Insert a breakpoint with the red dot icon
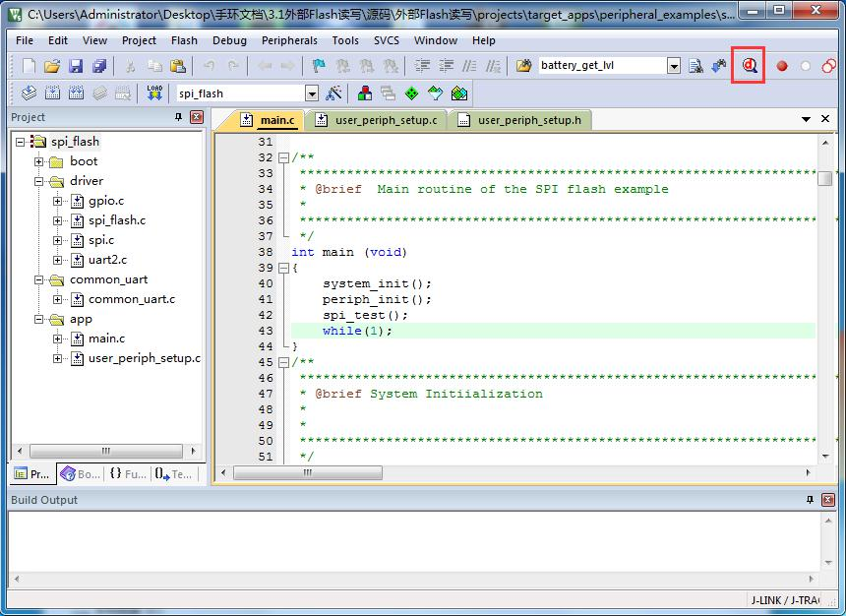Viewport: 846px width, 616px height. [782, 66]
